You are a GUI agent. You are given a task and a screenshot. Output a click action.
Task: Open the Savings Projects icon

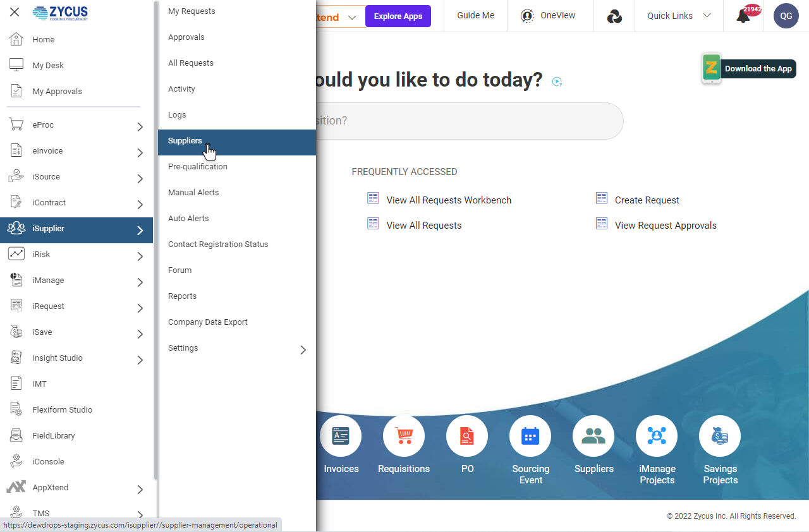point(720,436)
